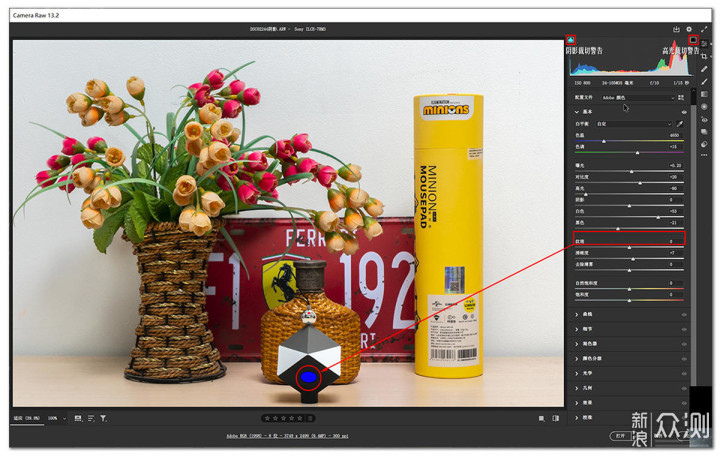Screen dimensions: 720x457
Task: Click the exposure value field -0.20
Action: pyautogui.click(x=675, y=165)
